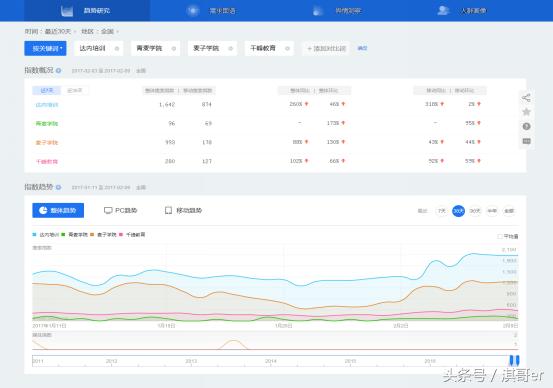
Task: Select the 整体趋势 button
Action: pyautogui.click(x=58, y=210)
